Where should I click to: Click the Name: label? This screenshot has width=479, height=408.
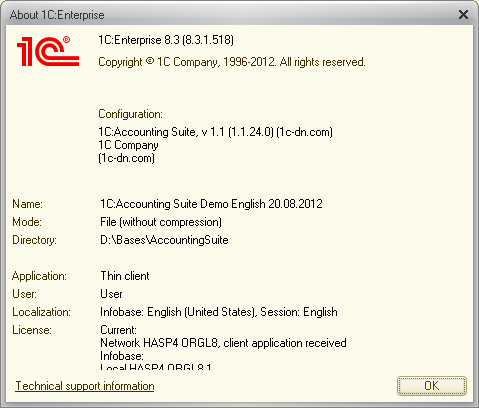(x=27, y=204)
